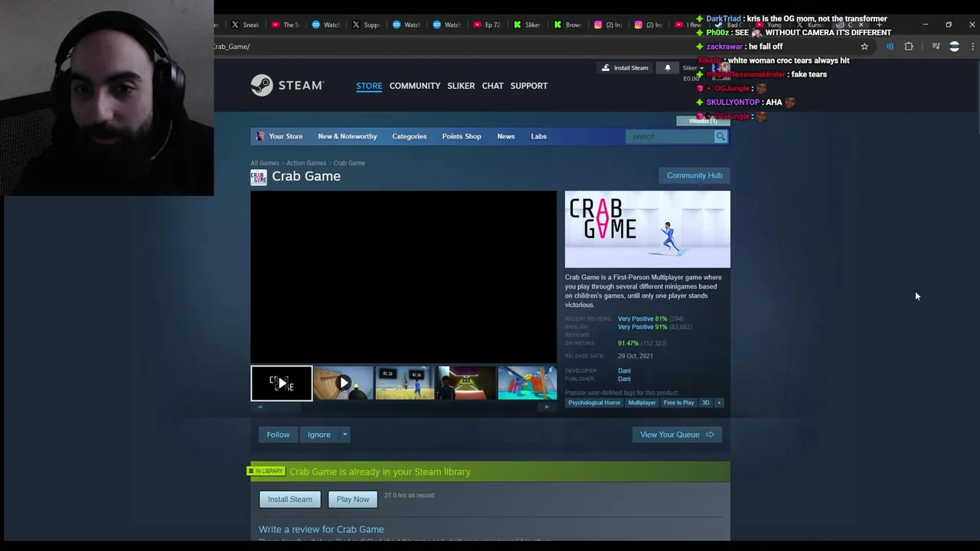
Task: Click the notification bell icon in the Steam header
Action: point(668,68)
